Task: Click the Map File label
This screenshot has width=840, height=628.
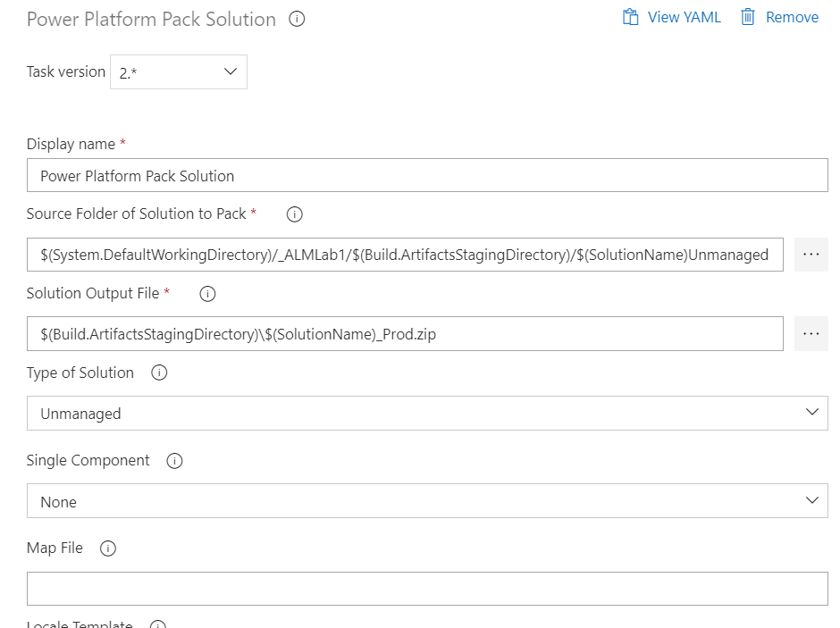Action: 55,548
